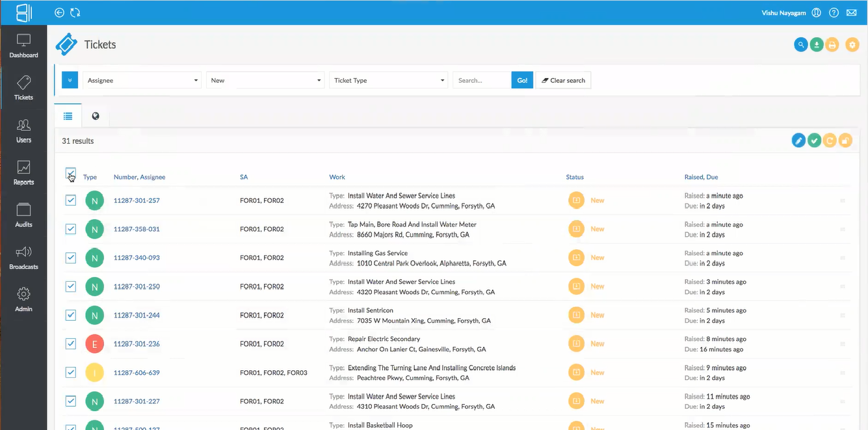Click the '31 results' count text
The width and height of the screenshot is (868, 430).
coord(78,141)
